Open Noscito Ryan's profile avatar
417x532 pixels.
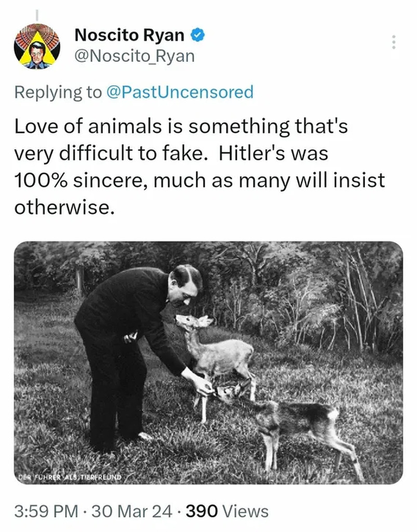click(37, 46)
